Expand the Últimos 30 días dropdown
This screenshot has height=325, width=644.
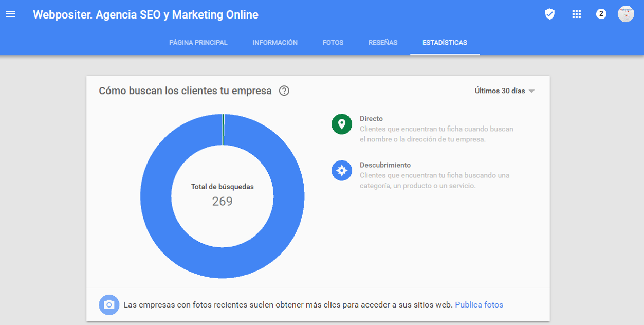(504, 91)
